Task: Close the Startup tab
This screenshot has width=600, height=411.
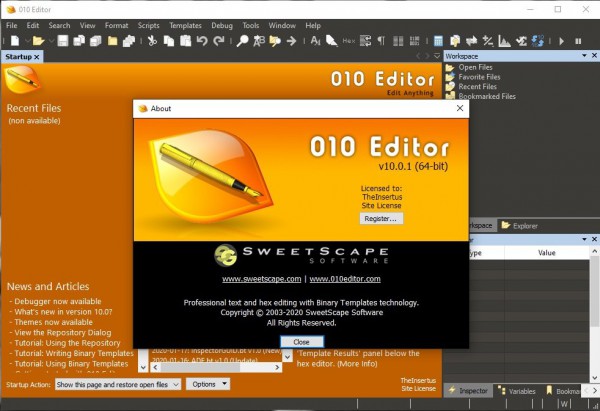Action: click(x=37, y=57)
